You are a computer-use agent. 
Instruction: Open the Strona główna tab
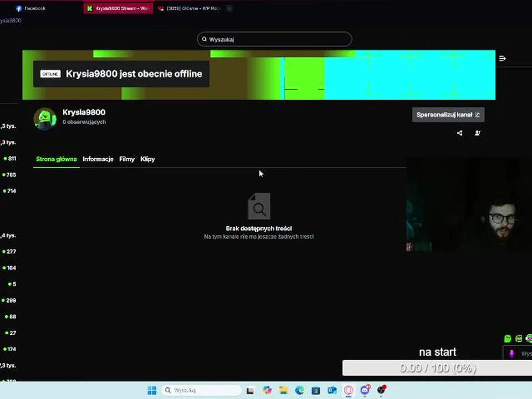(x=57, y=159)
